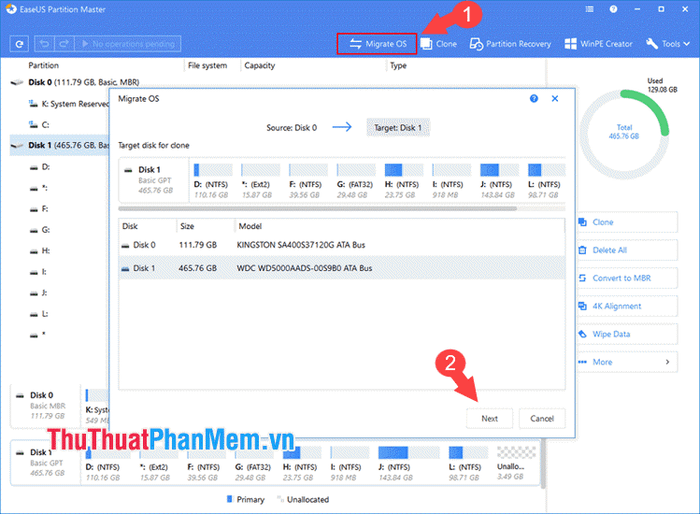Viewport: 700px width, 514px height.
Task: Click the Primary legend color swatch
Action: [230, 499]
